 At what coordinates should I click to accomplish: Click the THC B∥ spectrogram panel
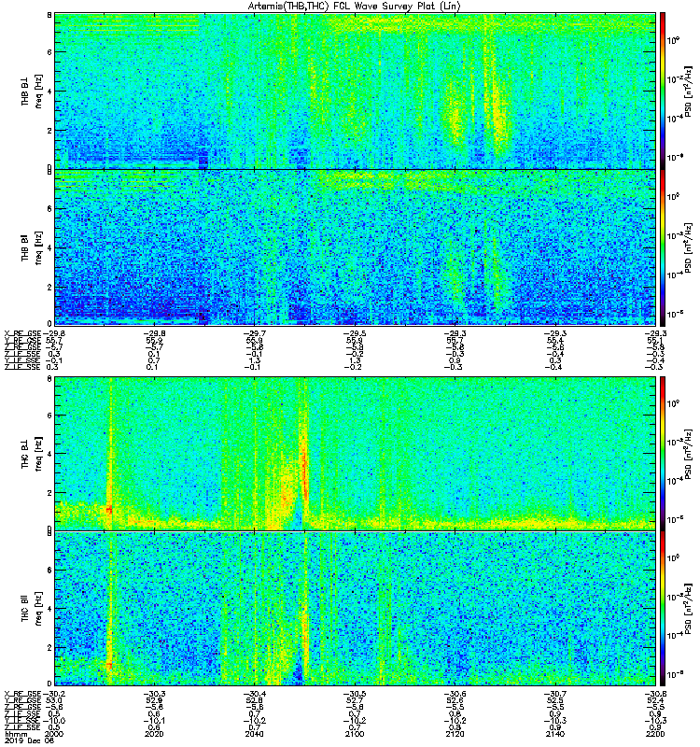tap(356, 609)
